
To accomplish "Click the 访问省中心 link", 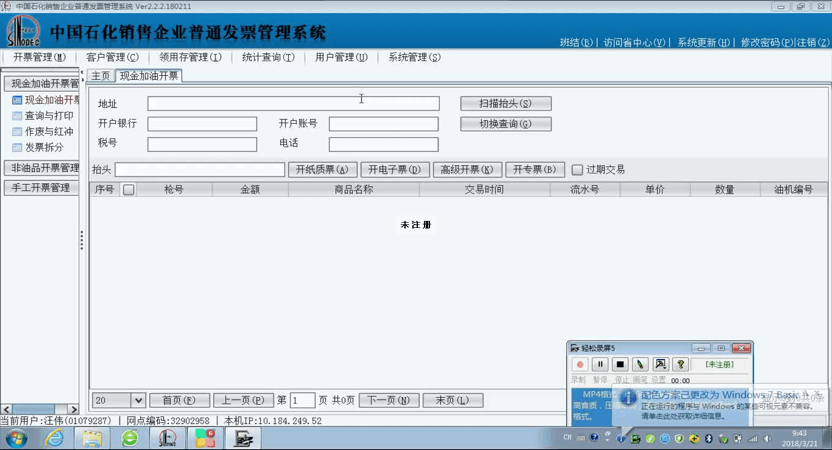I will pos(634,42).
